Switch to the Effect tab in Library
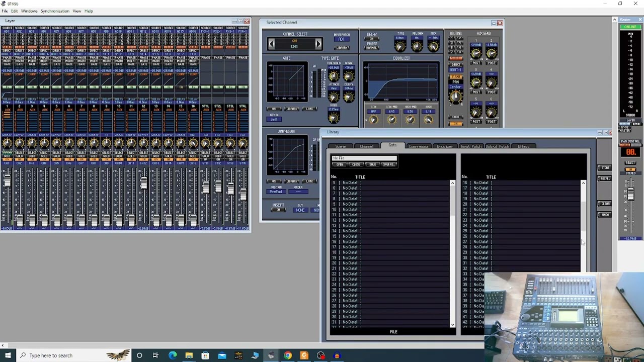This screenshot has width=644, height=362. pos(523,146)
